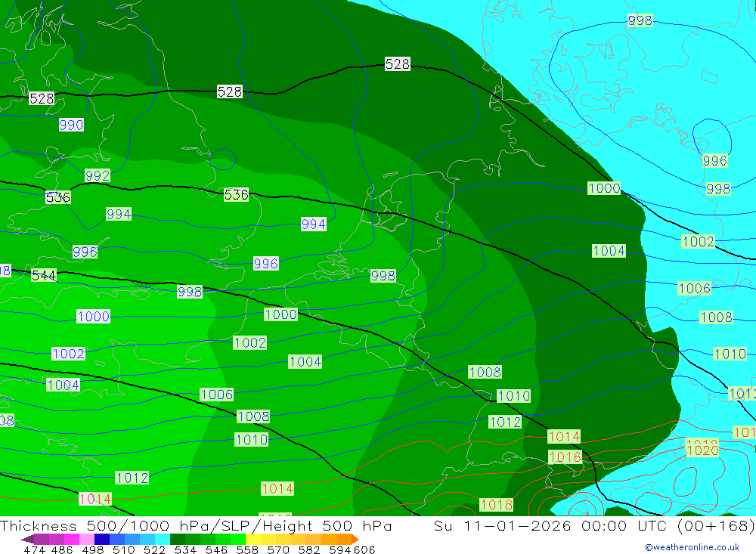Click the 474 value on the color scale
The height and width of the screenshot is (554, 756).
33,550
